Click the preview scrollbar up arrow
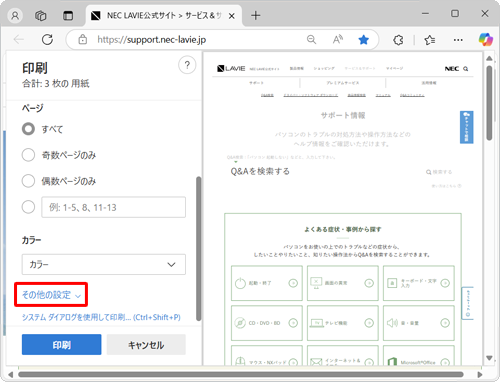Image resolution: width=500 pixels, height=382 pixels. click(489, 58)
